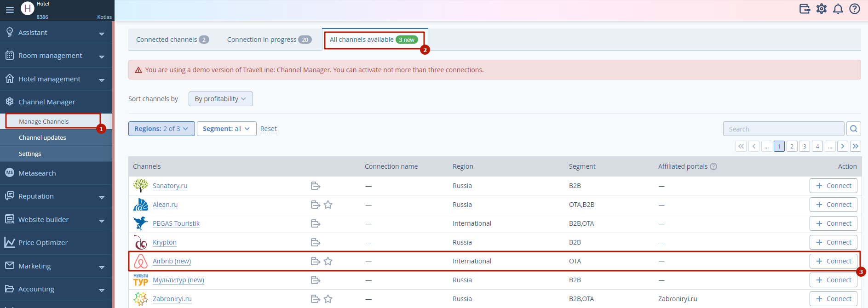The height and width of the screenshot is (308, 868).
Task: Click export icon in PEGAS Touristik row
Action: point(316,223)
